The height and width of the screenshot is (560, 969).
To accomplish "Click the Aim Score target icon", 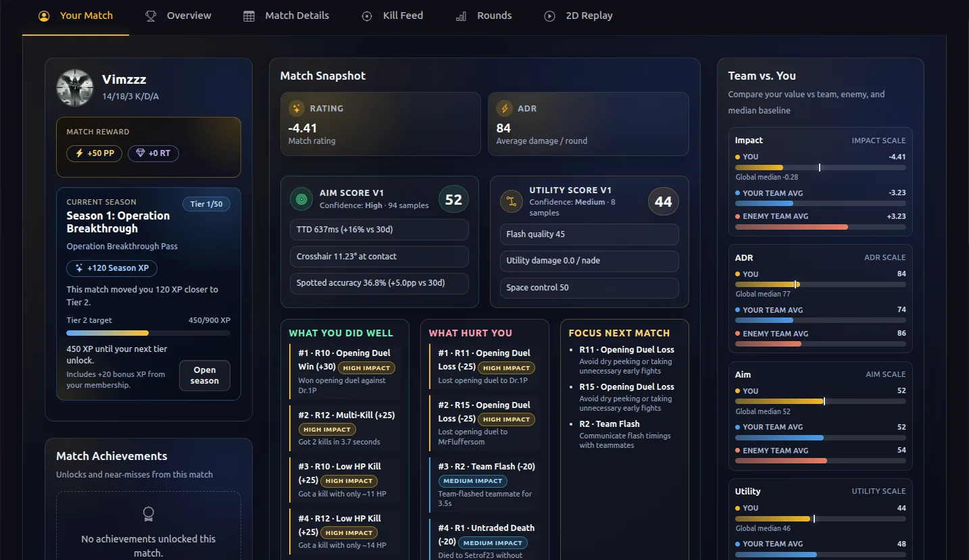I will point(301,199).
